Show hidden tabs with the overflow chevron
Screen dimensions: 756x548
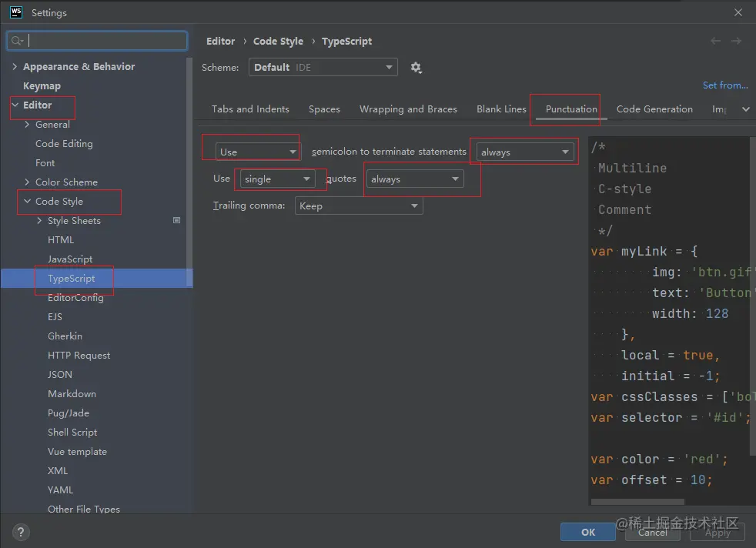coord(745,109)
